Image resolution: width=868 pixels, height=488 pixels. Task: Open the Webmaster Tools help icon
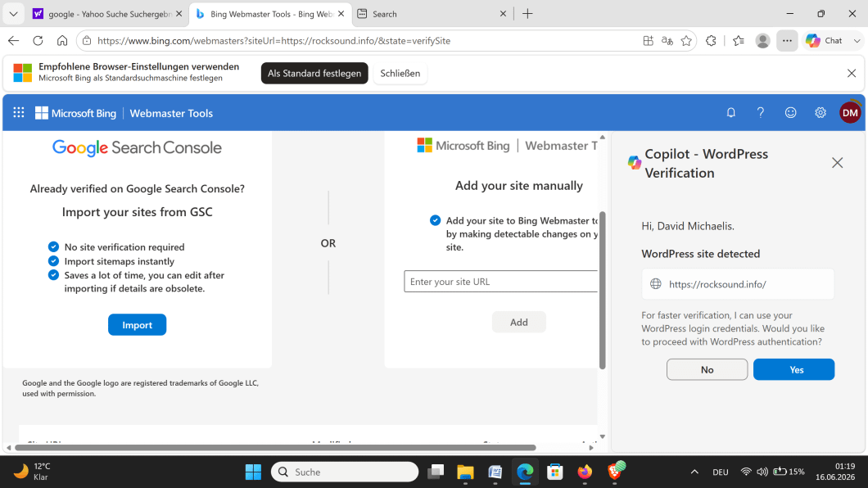click(x=761, y=113)
